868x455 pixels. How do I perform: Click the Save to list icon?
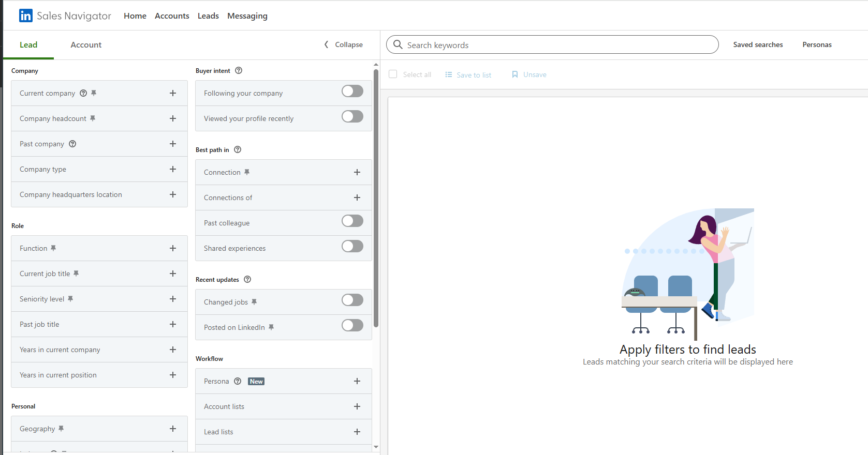coord(449,74)
